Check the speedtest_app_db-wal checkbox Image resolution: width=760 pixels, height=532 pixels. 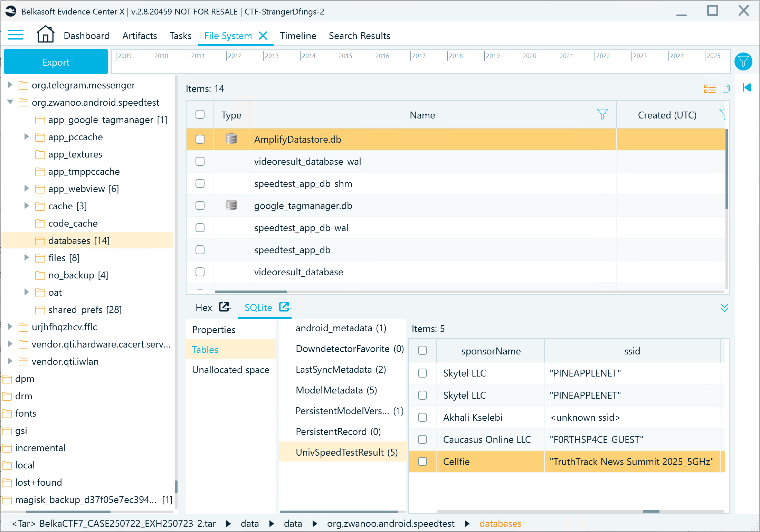point(200,228)
